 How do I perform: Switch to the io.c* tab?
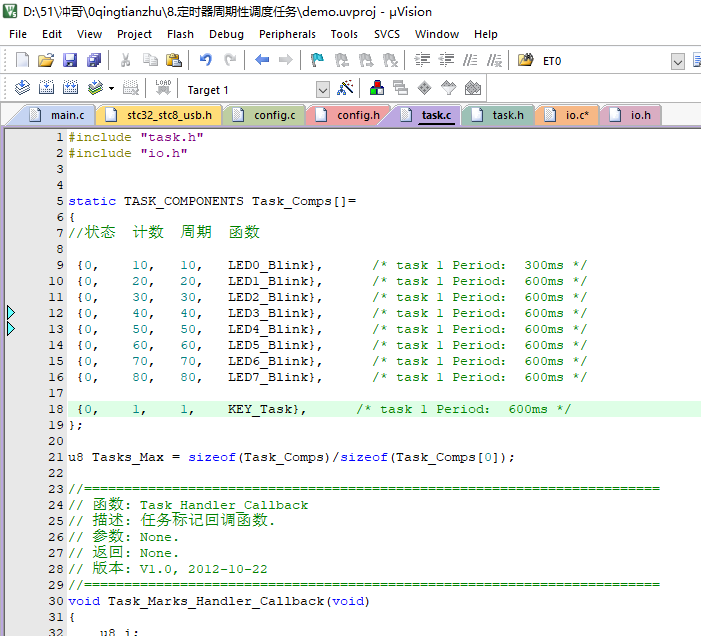(x=576, y=115)
